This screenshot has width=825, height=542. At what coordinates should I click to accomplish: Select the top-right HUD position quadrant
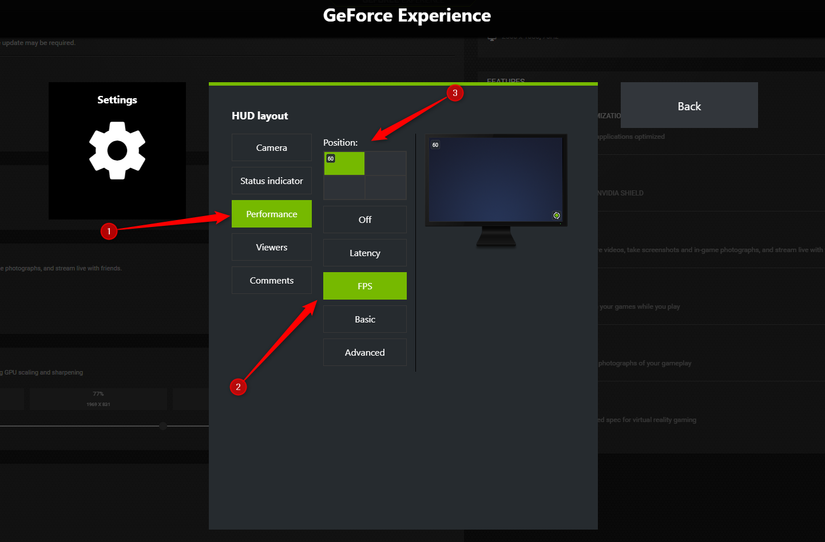pos(386,163)
